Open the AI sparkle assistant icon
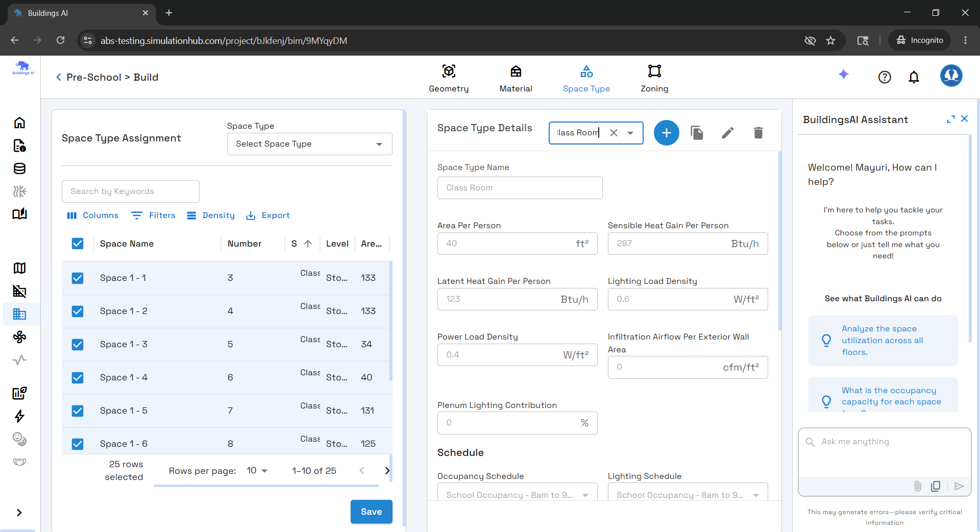The image size is (980, 532). coord(844,75)
